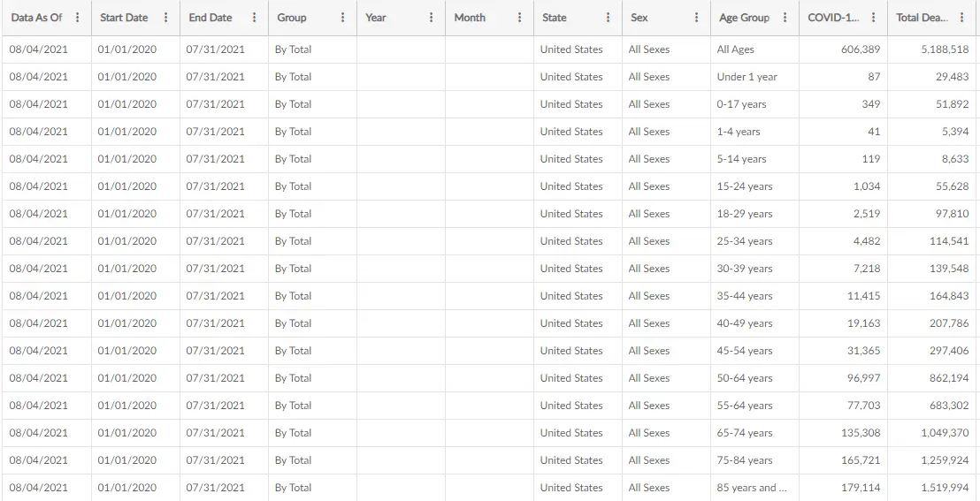Viewport: 980px width, 501px height.
Task: Select the 606,389 COVID deaths cell
Action: point(860,49)
